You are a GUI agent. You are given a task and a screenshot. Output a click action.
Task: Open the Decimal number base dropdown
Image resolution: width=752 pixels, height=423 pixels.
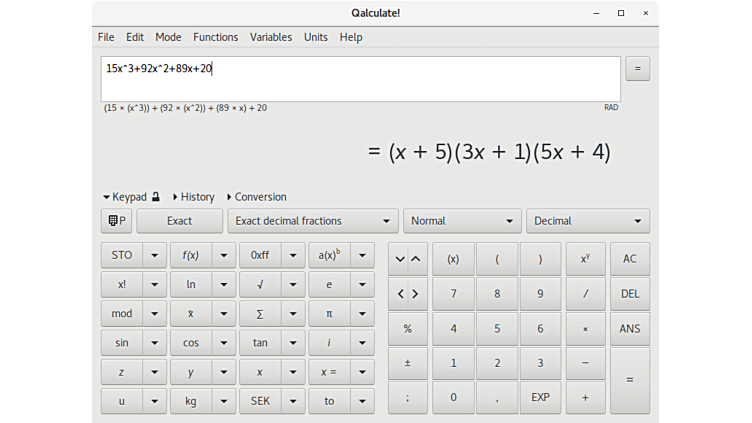click(x=588, y=221)
